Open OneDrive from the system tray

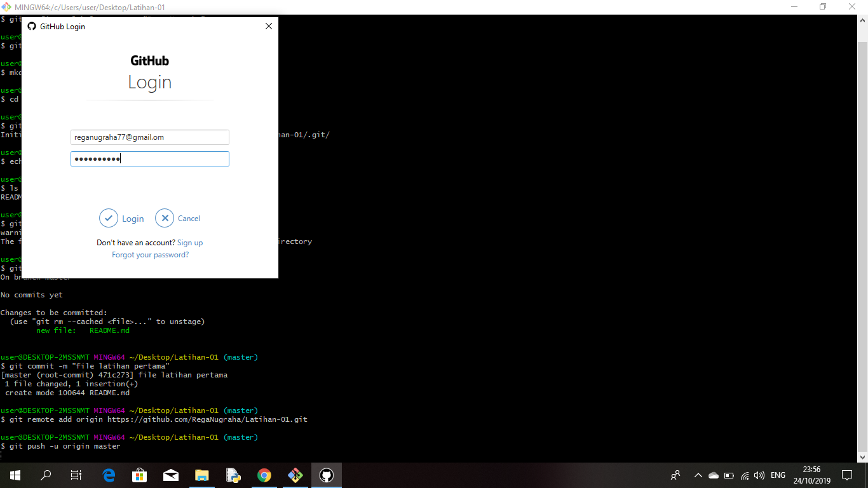coord(712,475)
